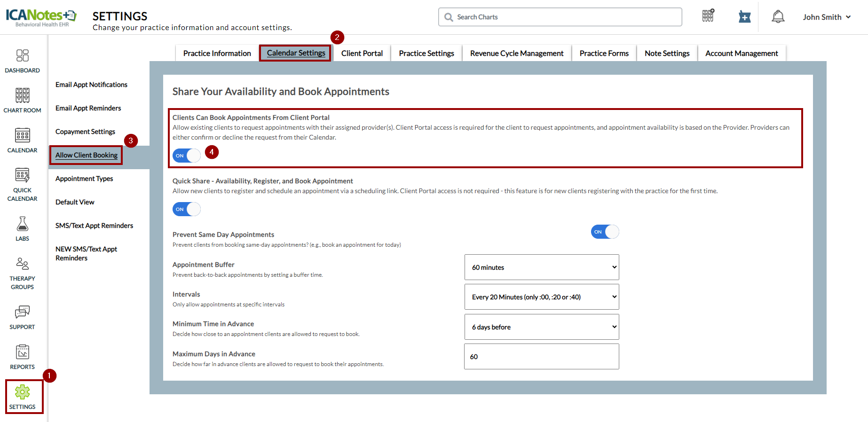Viewport: 868px width, 422px height.
Task: Open the Dashboard icon in sidebar
Action: [22, 56]
